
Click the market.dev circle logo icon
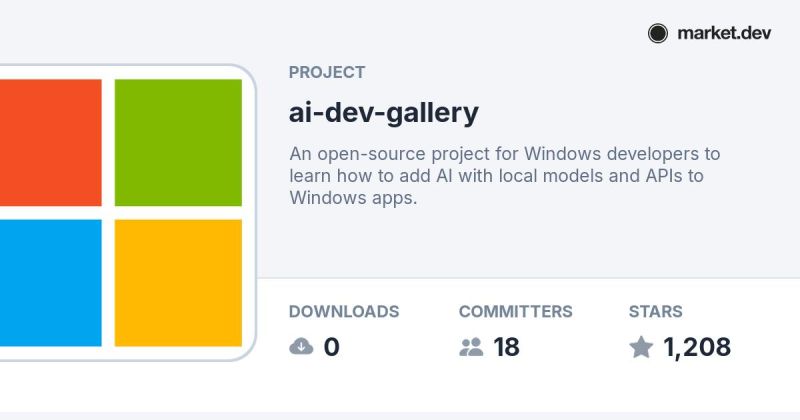[x=658, y=33]
